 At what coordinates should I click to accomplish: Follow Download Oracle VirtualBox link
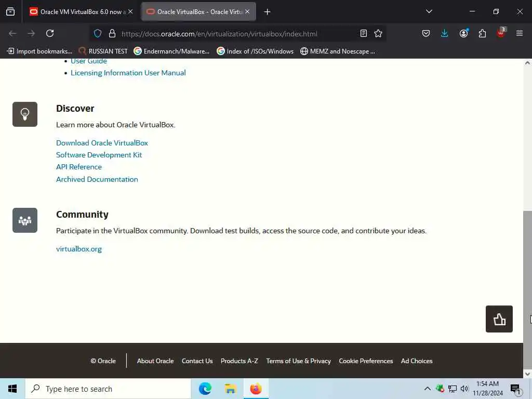[102, 143]
